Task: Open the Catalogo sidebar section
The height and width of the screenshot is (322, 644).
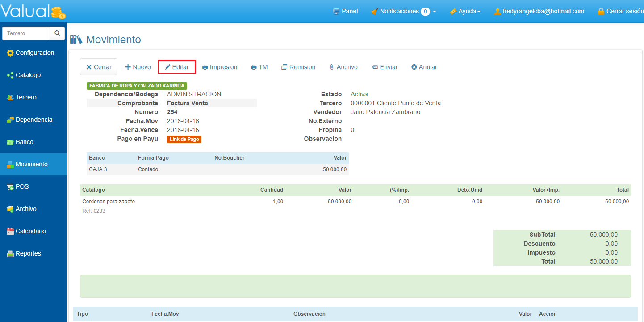Action: click(28, 75)
